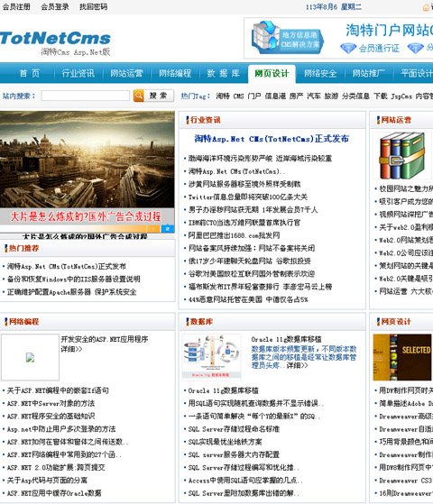Image resolution: width=433 pixels, height=504 pixels.
Task: Open 关于ASP.NET编程中的嵌套If语句 link
Action: [x=58, y=390]
